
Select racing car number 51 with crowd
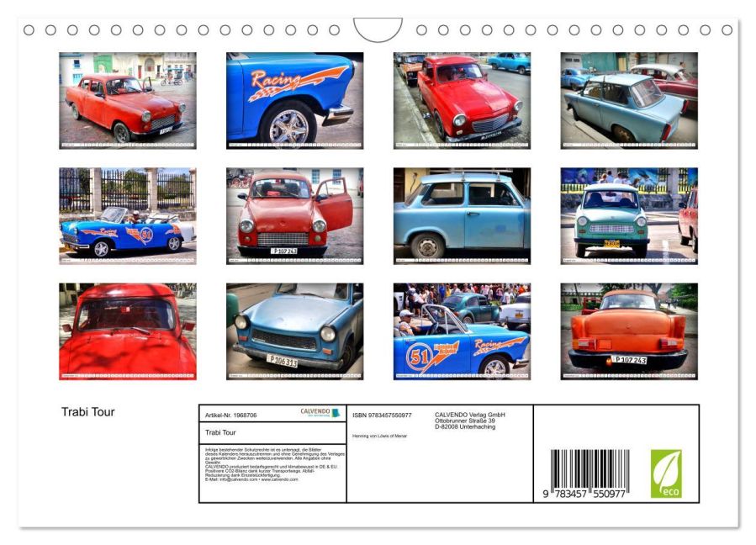[x=462, y=331]
